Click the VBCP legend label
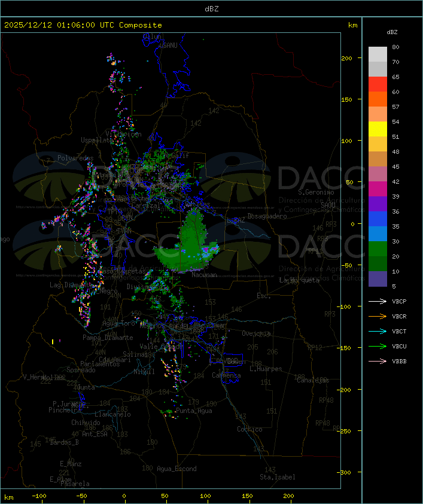423x504 pixels. click(399, 302)
